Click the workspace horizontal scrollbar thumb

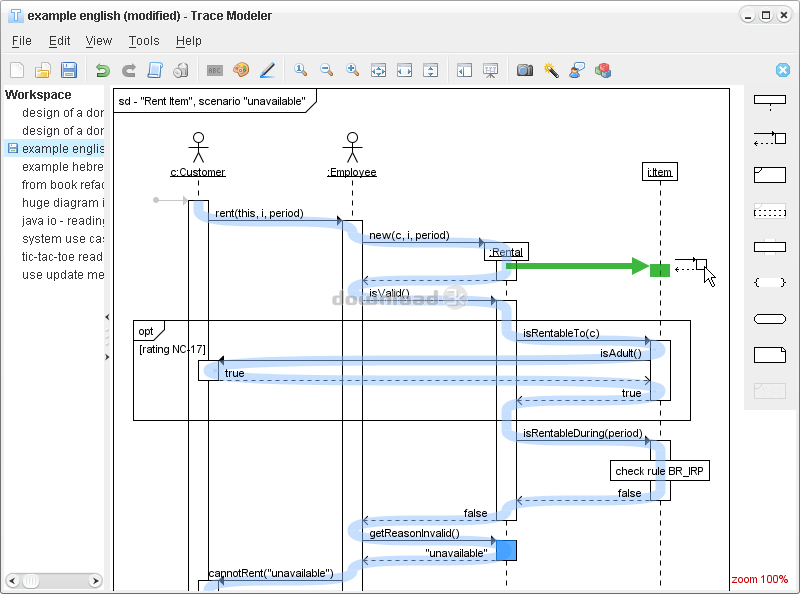[31, 581]
